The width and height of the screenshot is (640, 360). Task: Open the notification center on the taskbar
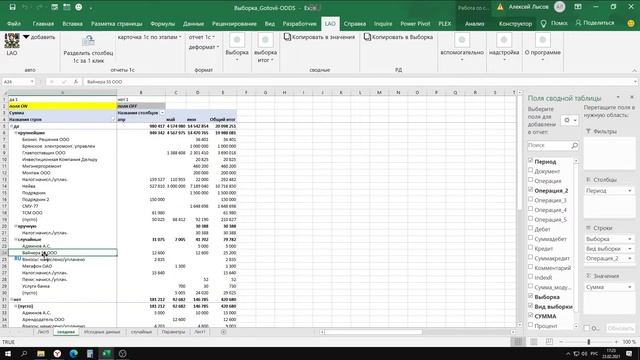point(629,353)
